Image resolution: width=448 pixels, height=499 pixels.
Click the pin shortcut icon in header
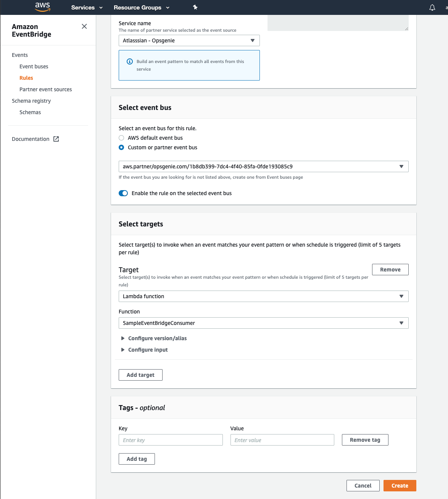pos(195,7)
